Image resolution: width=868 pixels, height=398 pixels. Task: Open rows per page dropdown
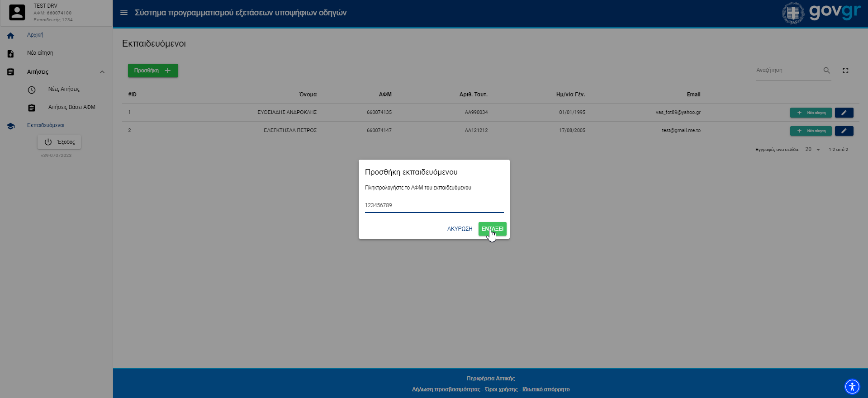812,150
